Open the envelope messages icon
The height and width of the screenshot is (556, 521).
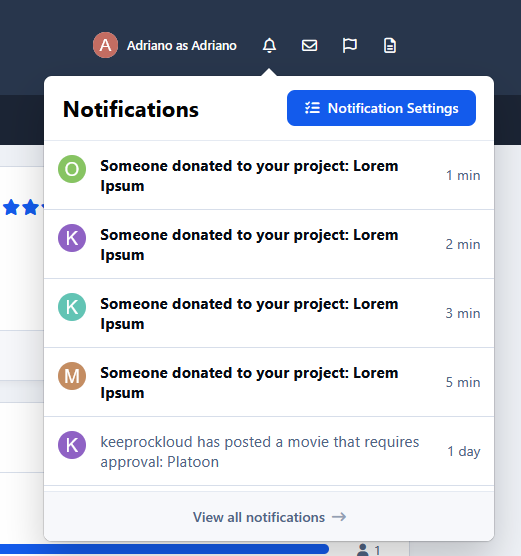pos(309,45)
